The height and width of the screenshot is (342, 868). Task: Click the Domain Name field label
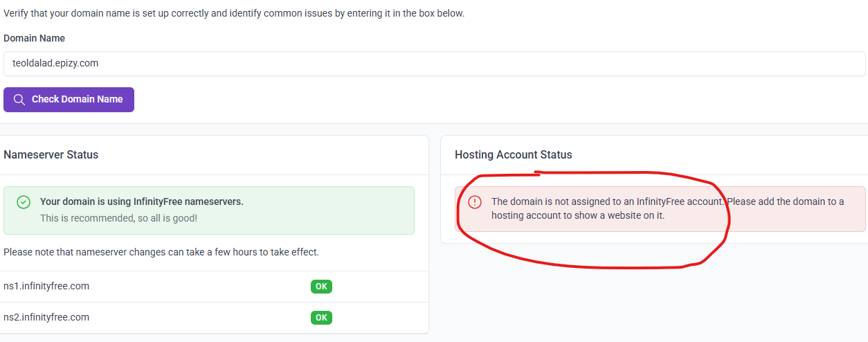point(35,38)
